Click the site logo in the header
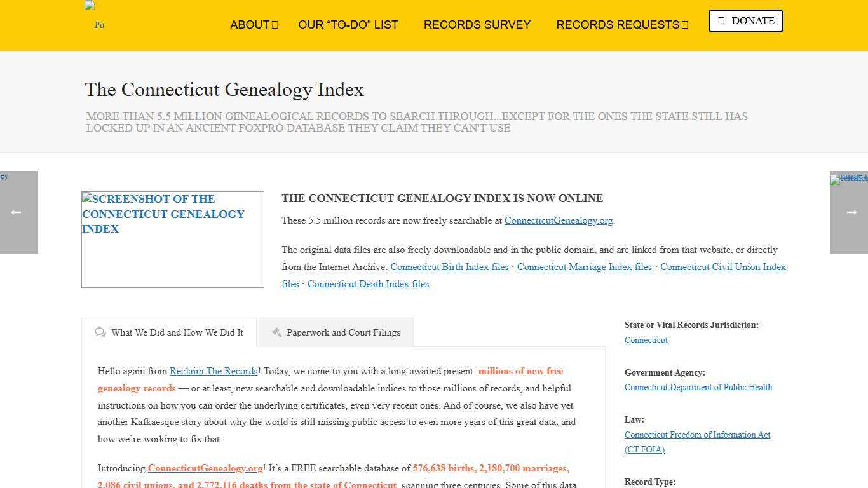 94,17
